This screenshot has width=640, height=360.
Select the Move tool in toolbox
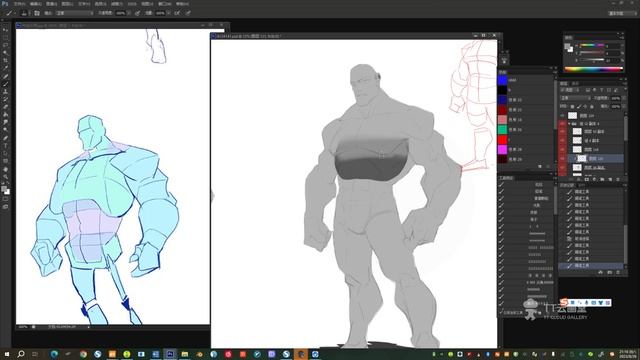pos(5,30)
